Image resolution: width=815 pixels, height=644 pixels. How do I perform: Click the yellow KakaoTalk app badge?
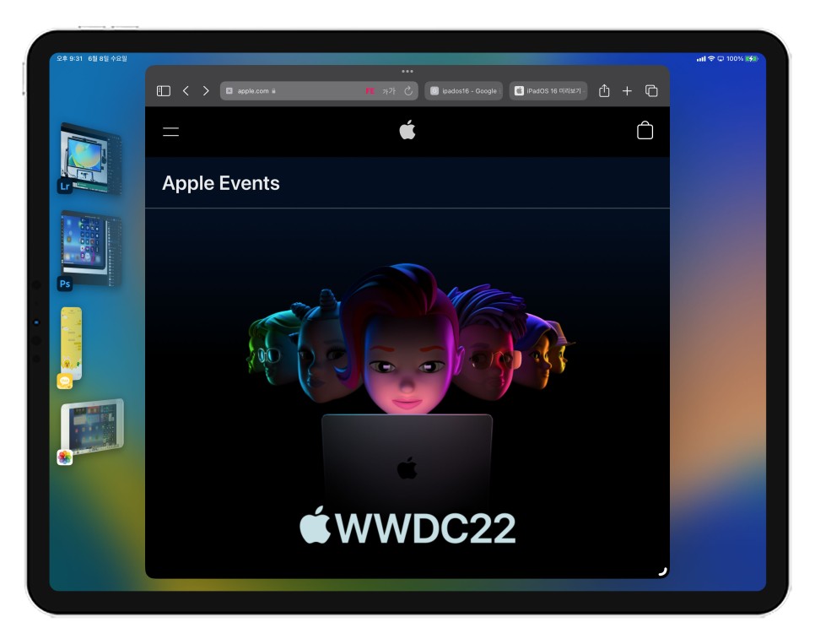click(64, 382)
